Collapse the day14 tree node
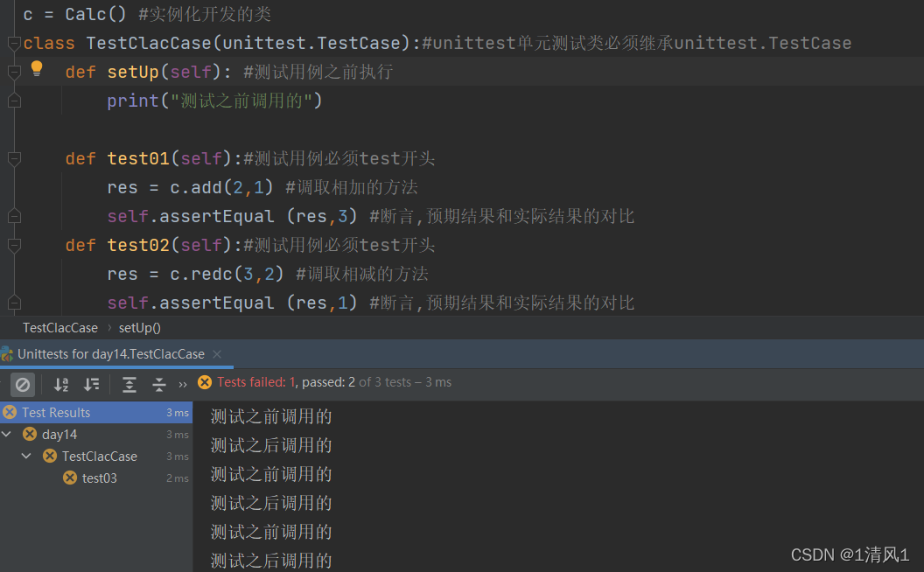 6,434
